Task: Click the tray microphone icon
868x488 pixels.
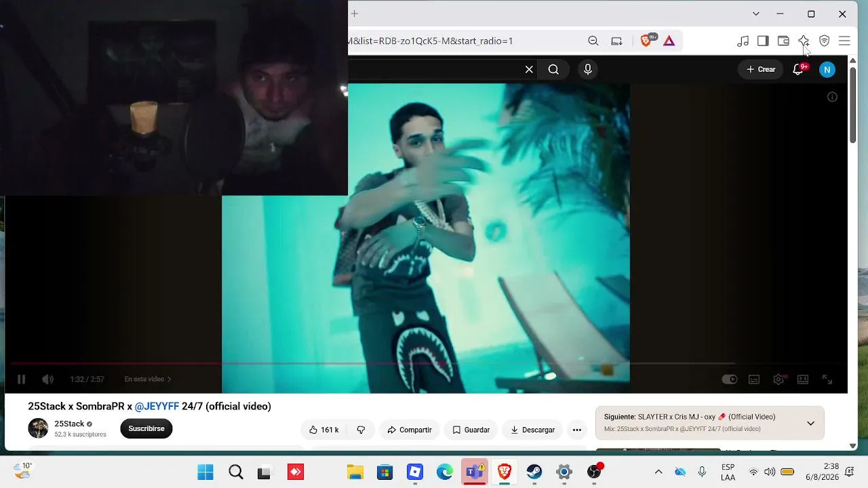Action: coord(702,472)
